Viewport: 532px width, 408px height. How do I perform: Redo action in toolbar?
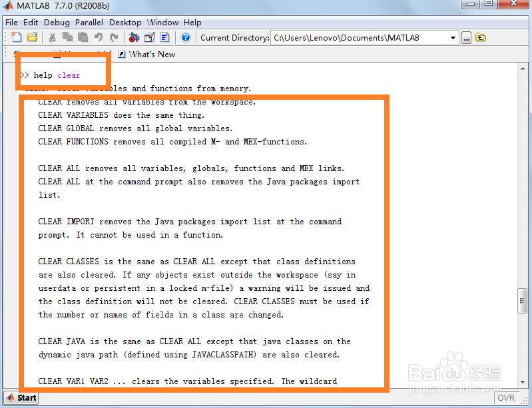(114, 37)
